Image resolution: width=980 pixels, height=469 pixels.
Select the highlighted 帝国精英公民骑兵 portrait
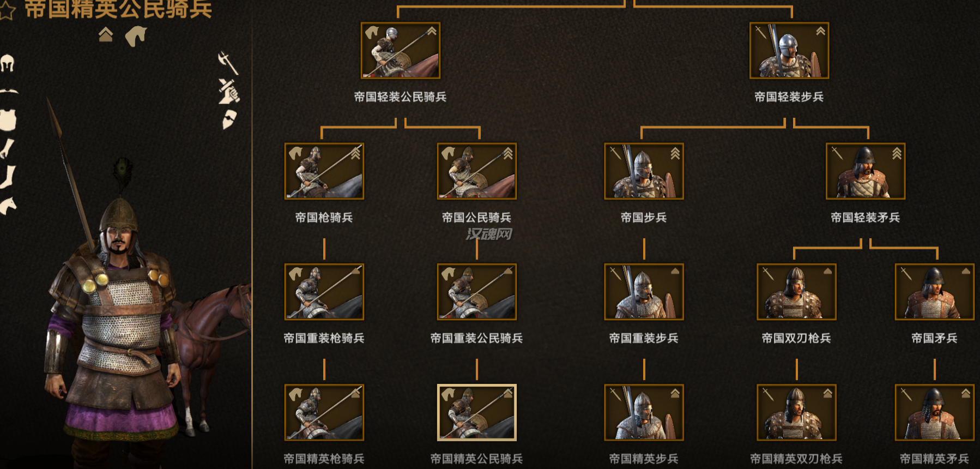477,412
